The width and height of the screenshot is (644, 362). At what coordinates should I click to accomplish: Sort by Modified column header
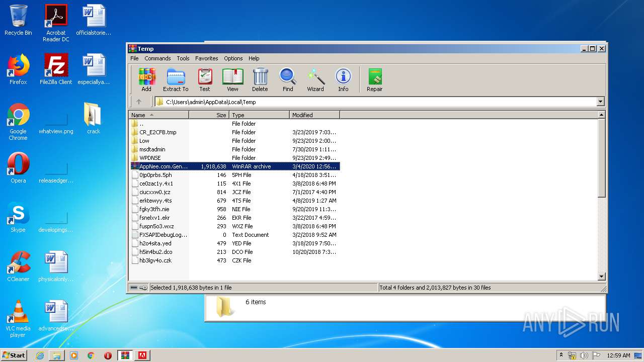314,115
